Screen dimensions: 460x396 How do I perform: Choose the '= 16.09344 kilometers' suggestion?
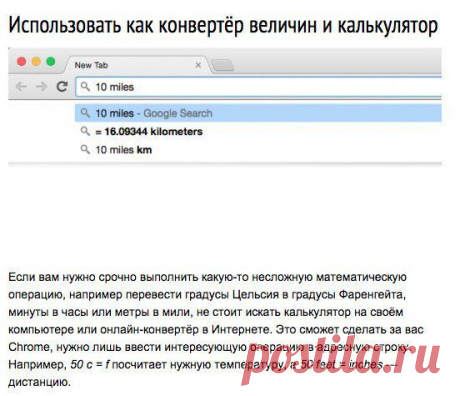click(259, 132)
